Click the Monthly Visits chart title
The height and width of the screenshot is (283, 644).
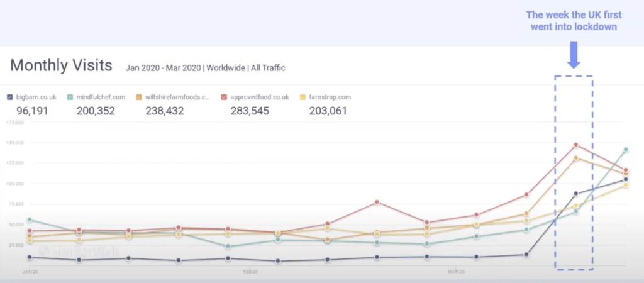[61, 66]
